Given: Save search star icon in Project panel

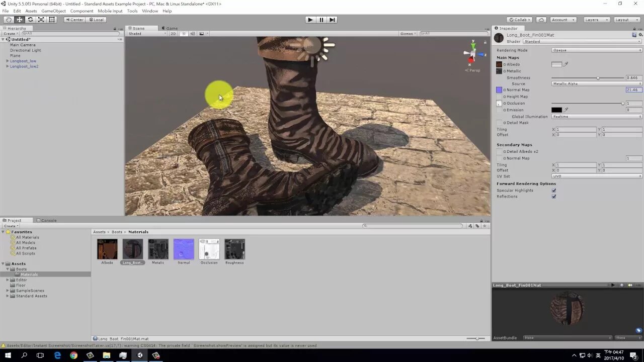Looking at the screenshot, I should click(485, 226).
